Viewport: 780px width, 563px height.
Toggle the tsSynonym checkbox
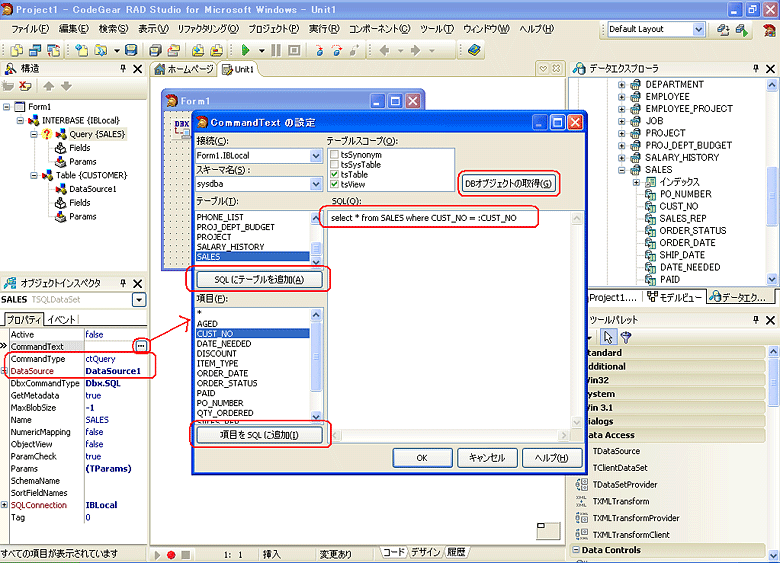point(334,155)
